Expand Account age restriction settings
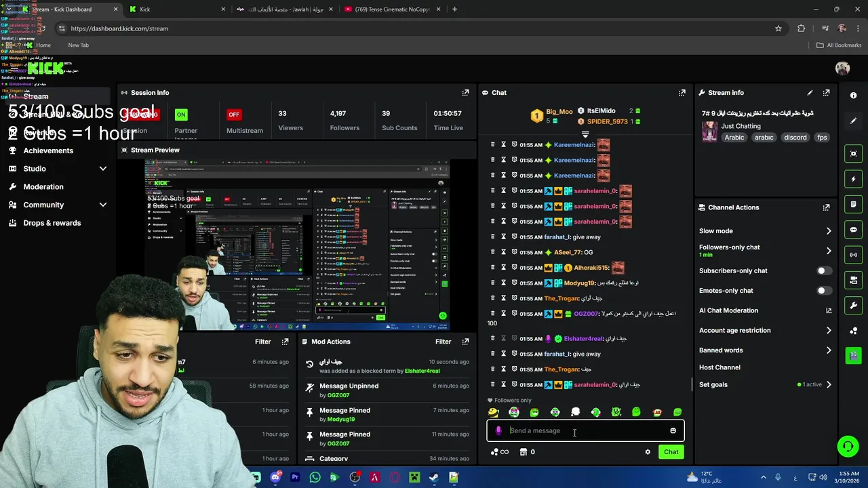Viewport: 868px width, 488px height. pyautogui.click(x=829, y=331)
